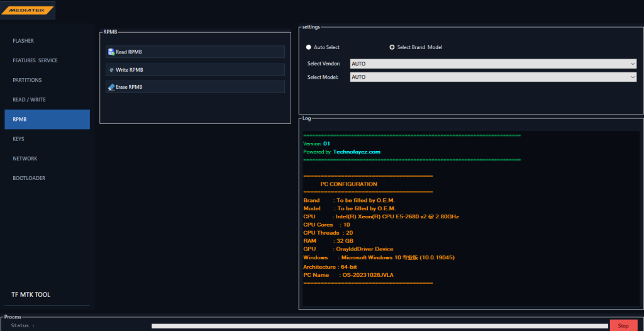The image size is (644, 331).
Task: Click the PC CONFIGURATION heading in log
Action: pos(348,184)
